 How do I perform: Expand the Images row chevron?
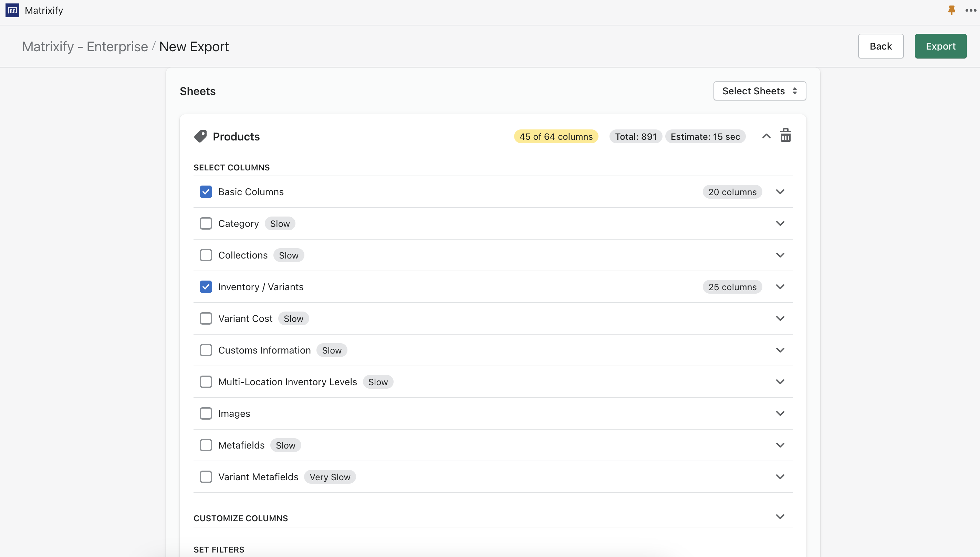click(x=780, y=413)
